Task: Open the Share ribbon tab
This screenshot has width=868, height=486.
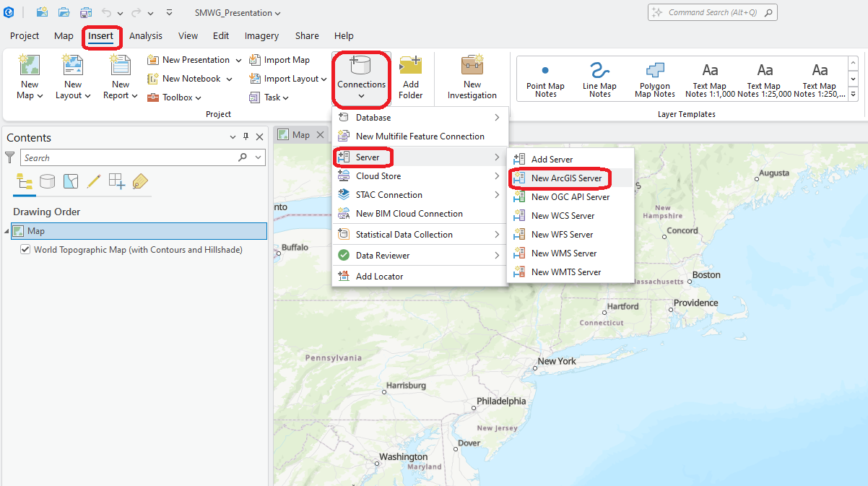Action: (307, 36)
